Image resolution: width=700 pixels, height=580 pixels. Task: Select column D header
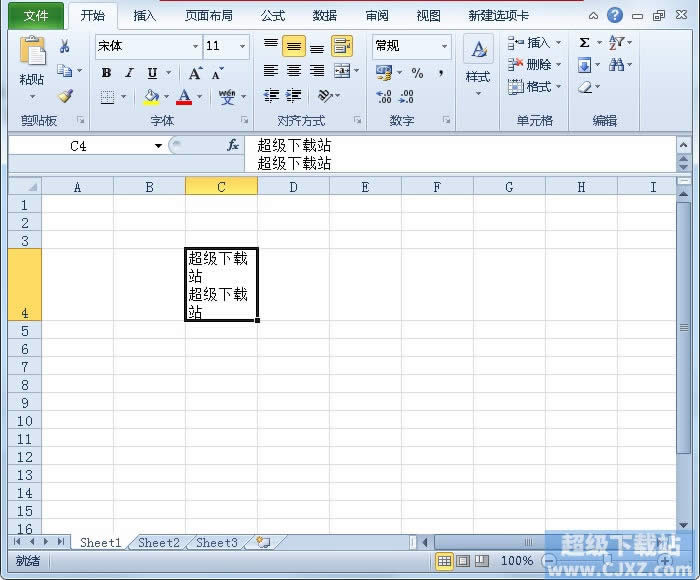pos(293,187)
